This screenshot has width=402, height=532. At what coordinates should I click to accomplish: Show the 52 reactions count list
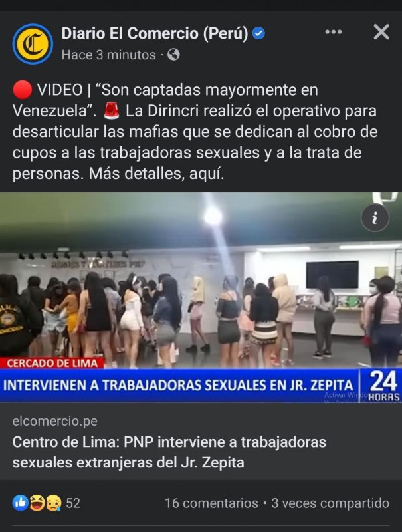pos(73,503)
